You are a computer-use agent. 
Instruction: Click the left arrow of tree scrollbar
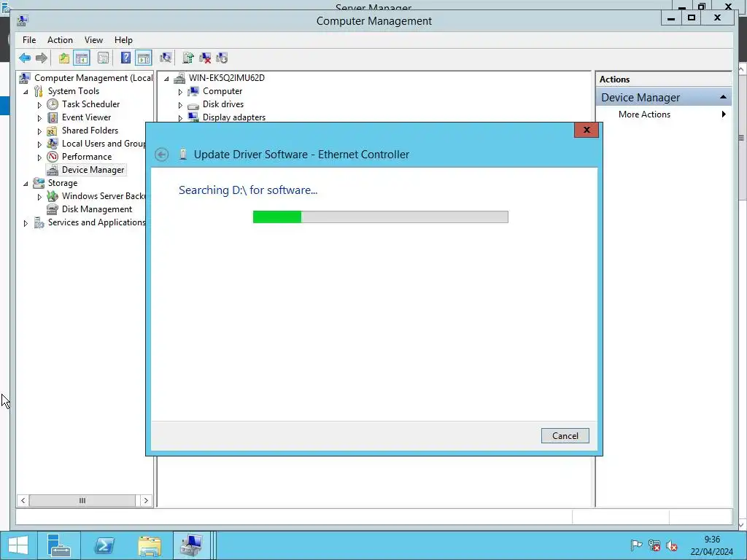coord(23,500)
